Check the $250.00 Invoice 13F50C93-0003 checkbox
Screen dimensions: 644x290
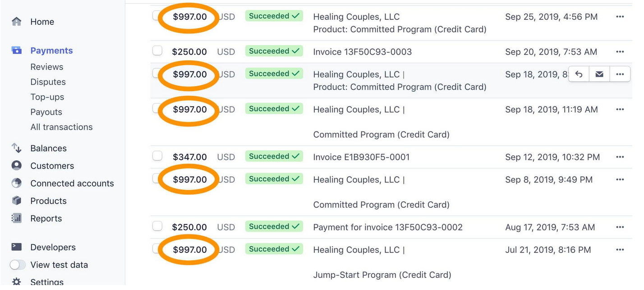(157, 51)
